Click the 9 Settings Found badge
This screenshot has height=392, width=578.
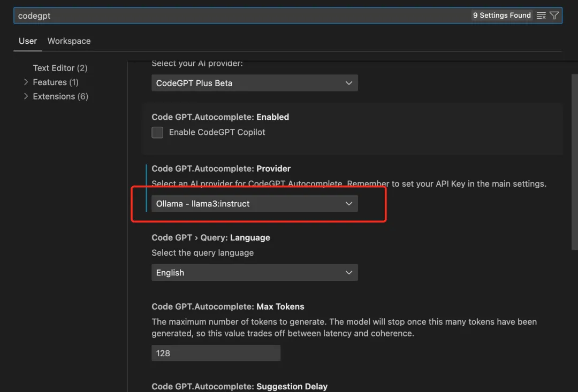click(501, 16)
